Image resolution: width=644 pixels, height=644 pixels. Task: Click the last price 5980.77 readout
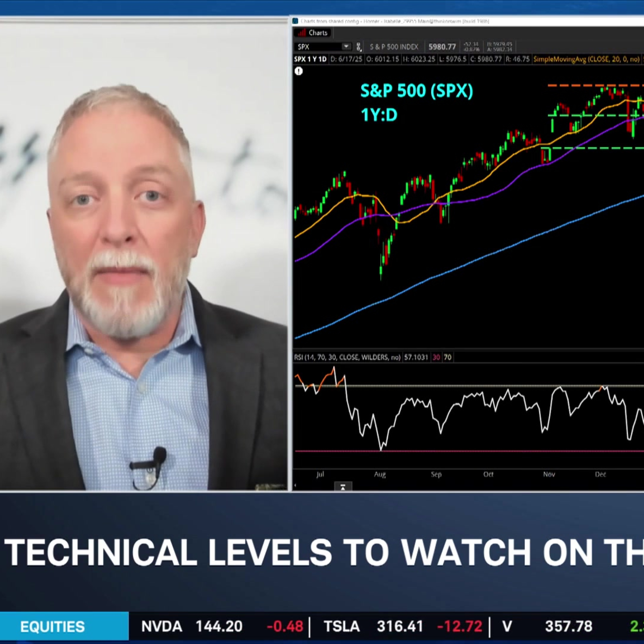point(442,47)
